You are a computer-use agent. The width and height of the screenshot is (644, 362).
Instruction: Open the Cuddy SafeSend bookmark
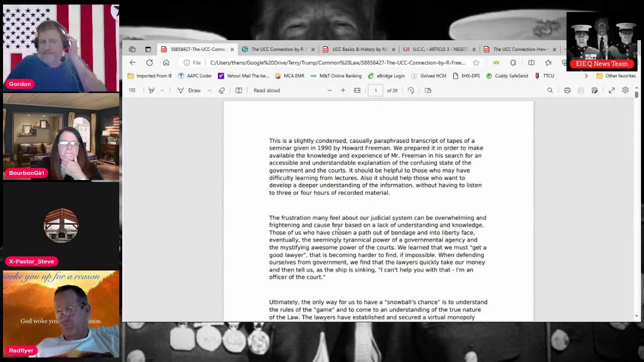click(507, 76)
